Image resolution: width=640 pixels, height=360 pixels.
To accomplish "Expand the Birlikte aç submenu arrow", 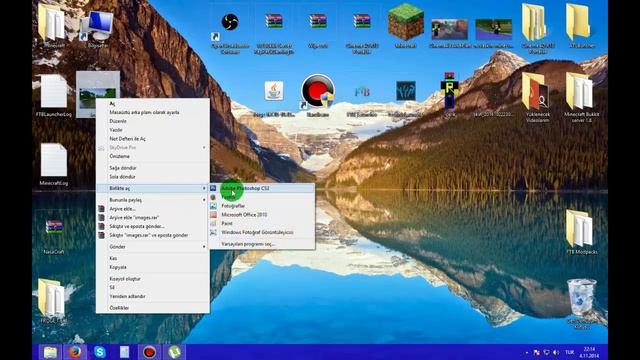I will (x=204, y=188).
